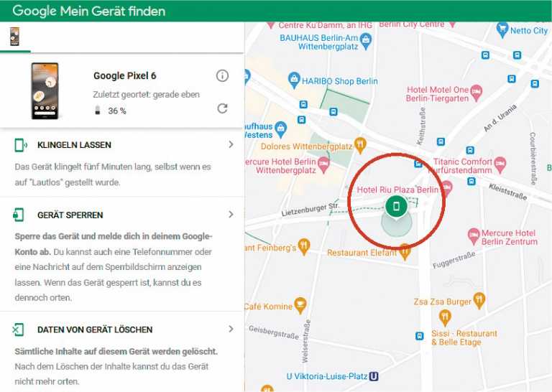
Task: Select the Hotel Riu Plaza Berlin pin
Action: [x=446, y=189]
